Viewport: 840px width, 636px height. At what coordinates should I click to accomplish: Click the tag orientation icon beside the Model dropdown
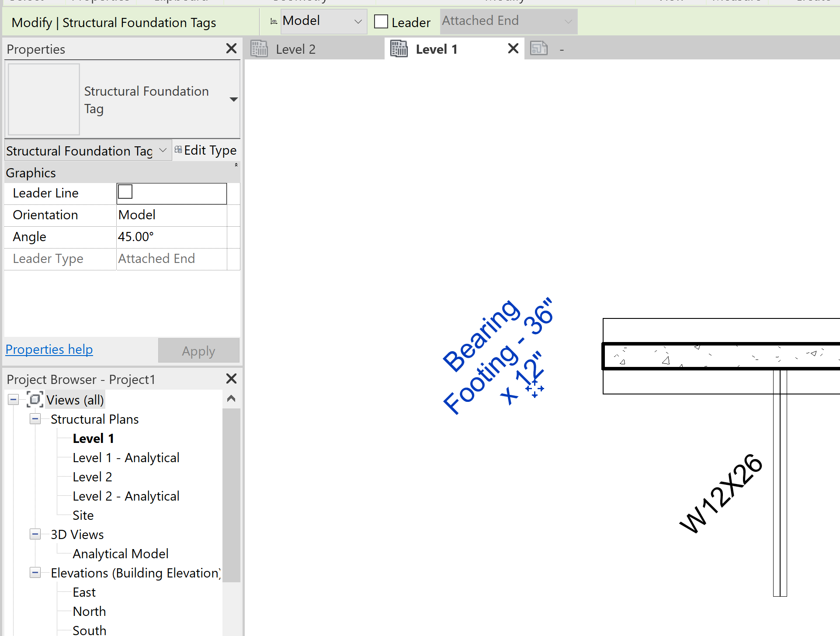tap(273, 21)
